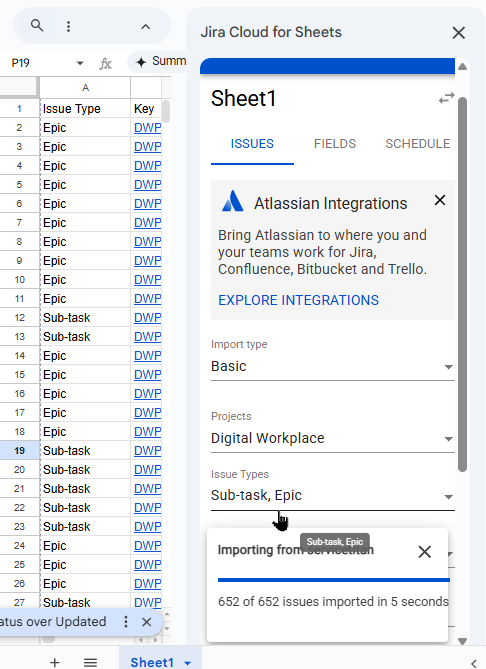This screenshot has height=669, width=486.
Task: Click the side panel collapse chevron bottom right
Action: point(474,663)
